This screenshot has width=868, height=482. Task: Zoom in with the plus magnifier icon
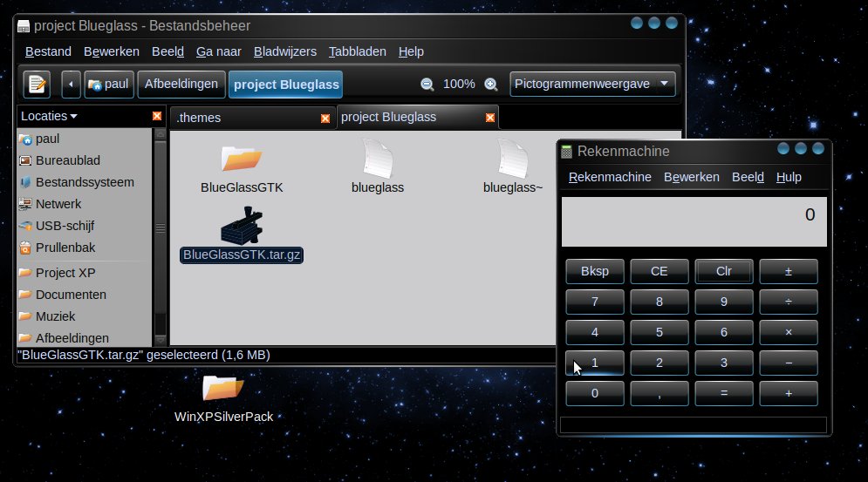click(x=490, y=85)
